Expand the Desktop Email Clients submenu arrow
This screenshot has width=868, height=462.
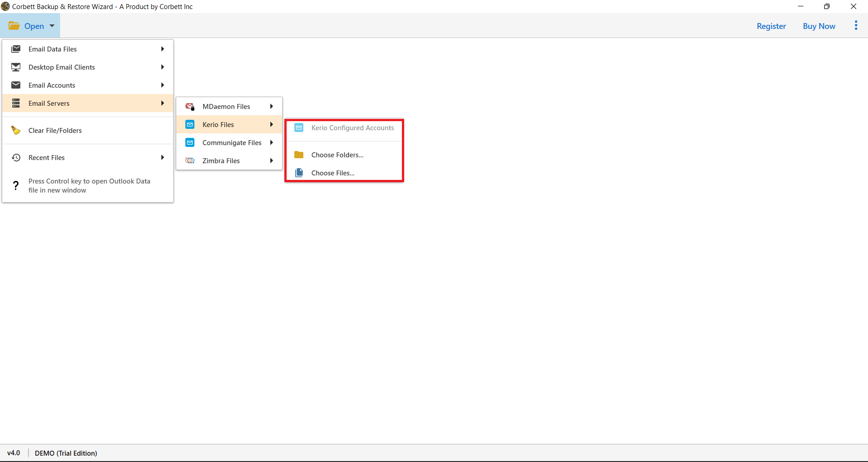click(x=162, y=67)
